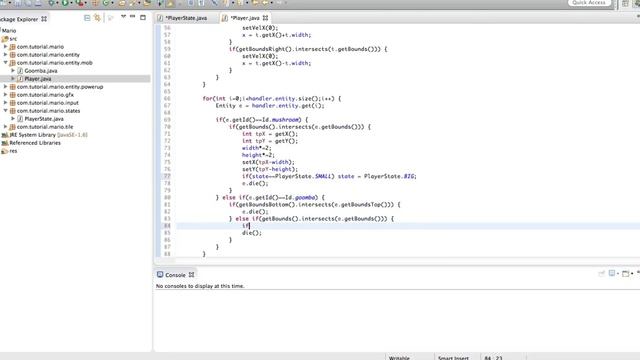Select Player.java in Package Explorer
This screenshot has height=360, width=640.
pos(38,79)
